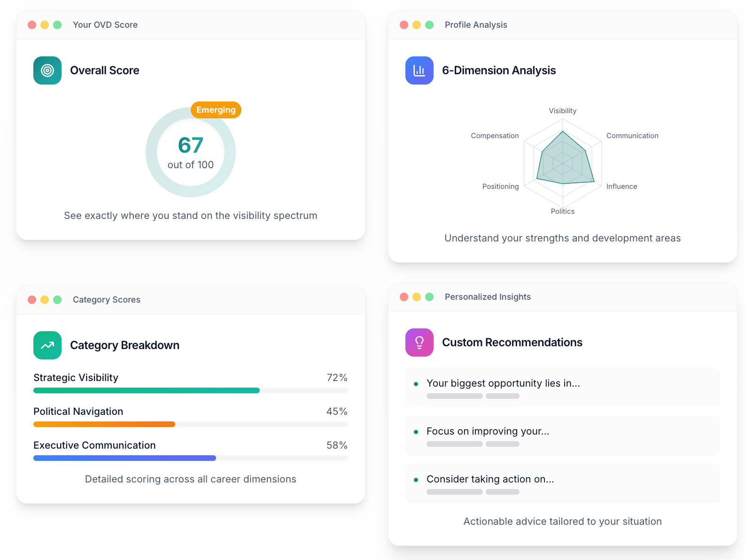Click the Compensation axis label on radar chart
The image size is (745, 560).
point(495,136)
